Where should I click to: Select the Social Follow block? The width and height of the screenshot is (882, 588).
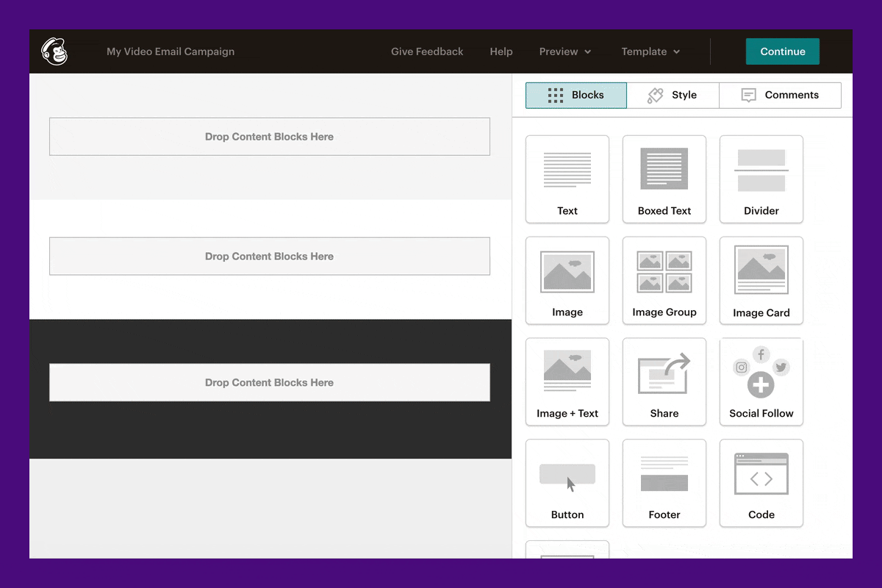(761, 382)
